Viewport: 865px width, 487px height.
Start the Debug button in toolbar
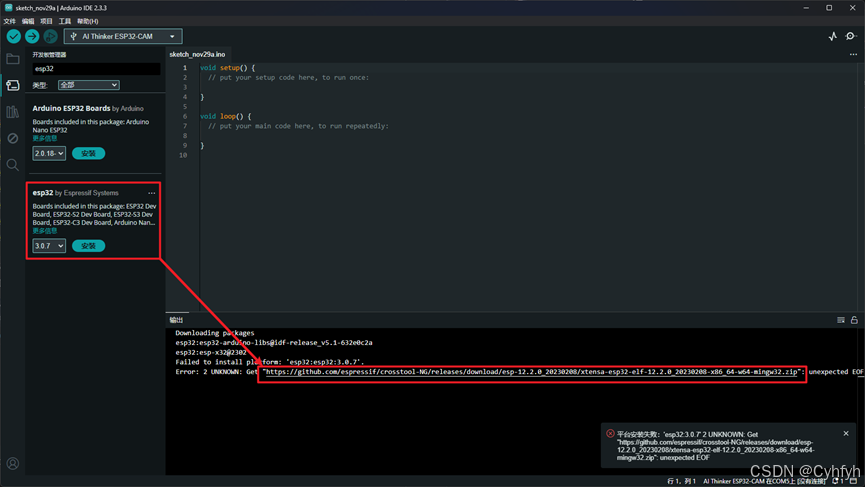(50, 36)
